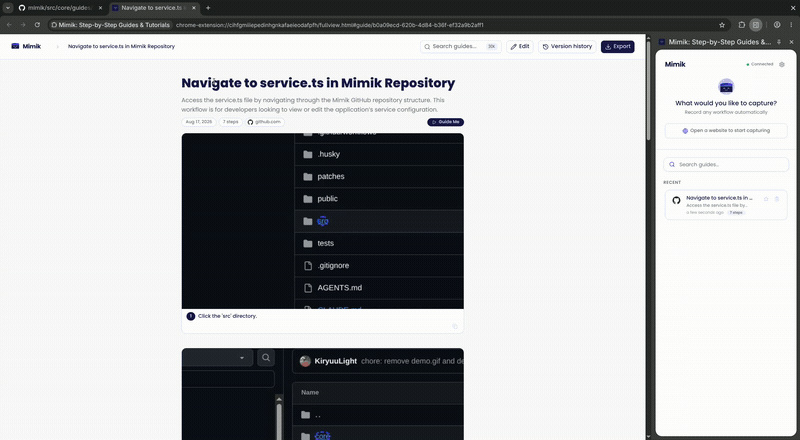Open the step 2 screenshot showing core folder

322,394
